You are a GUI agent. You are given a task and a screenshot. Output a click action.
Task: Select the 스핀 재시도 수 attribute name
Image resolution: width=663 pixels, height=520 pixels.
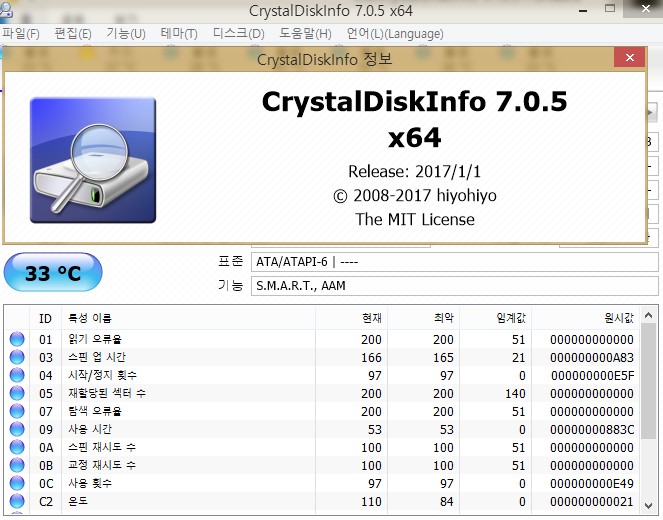(x=102, y=447)
